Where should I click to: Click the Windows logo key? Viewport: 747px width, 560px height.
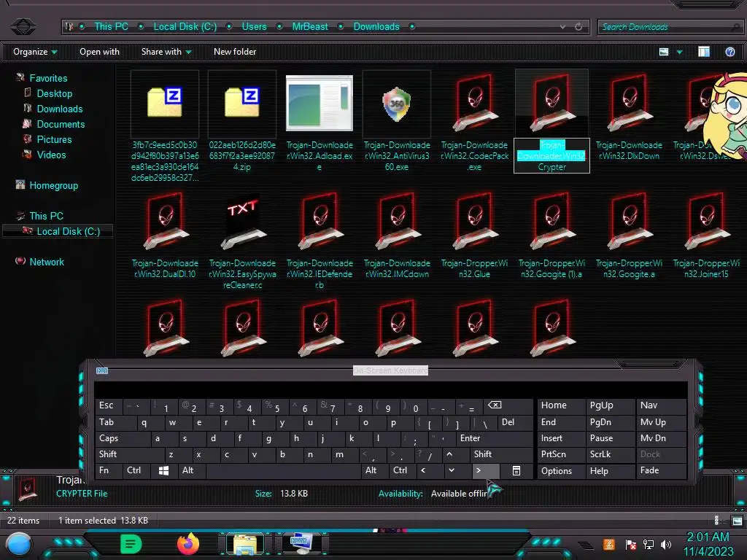163,470
